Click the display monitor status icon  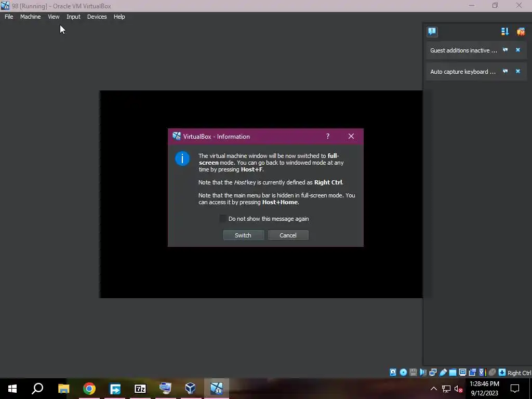coord(462,372)
